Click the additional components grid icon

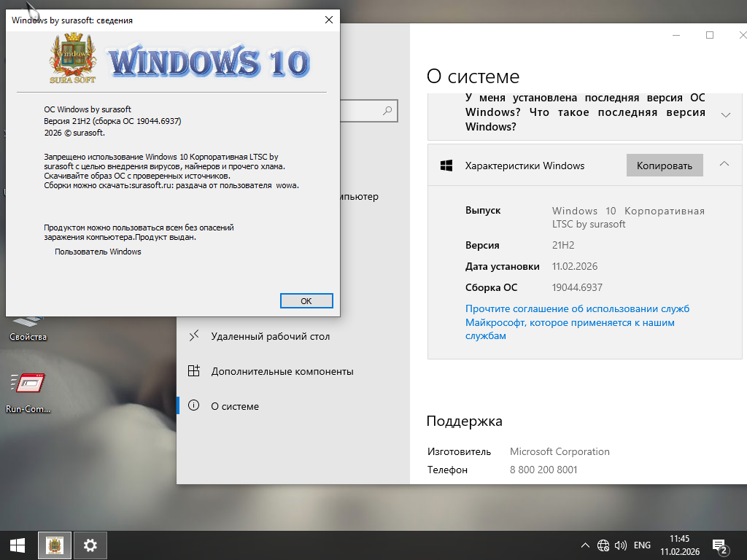(x=194, y=371)
